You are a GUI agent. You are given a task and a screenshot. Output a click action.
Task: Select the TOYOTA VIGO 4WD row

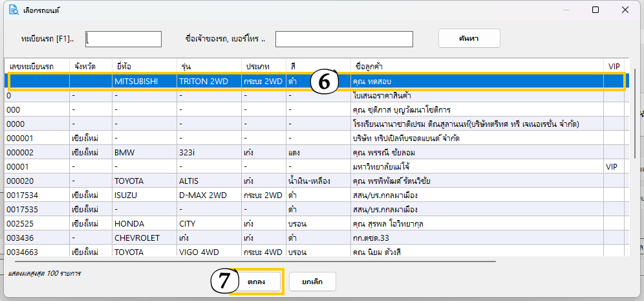194,252
